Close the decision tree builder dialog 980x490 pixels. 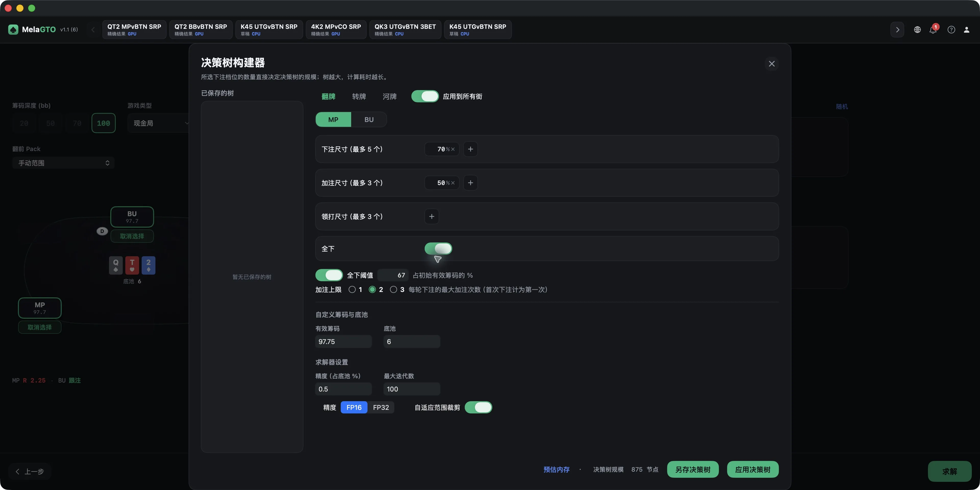pos(771,64)
